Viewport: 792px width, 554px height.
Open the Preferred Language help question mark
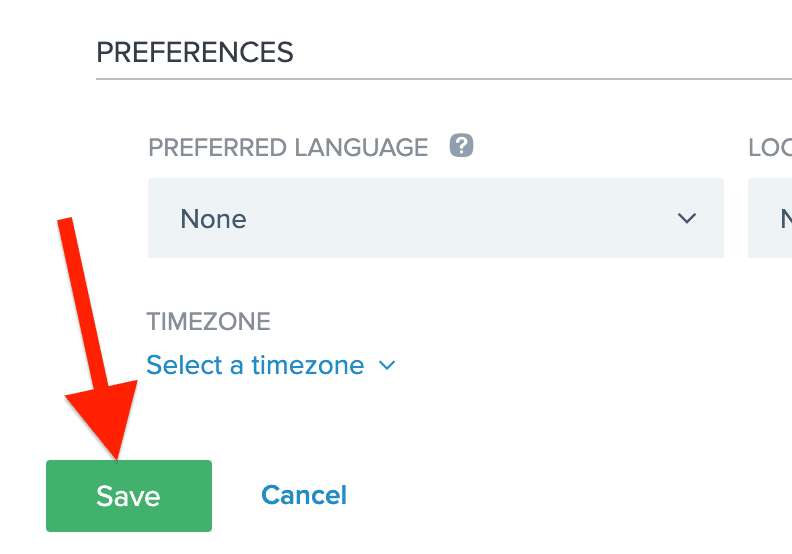pos(461,145)
